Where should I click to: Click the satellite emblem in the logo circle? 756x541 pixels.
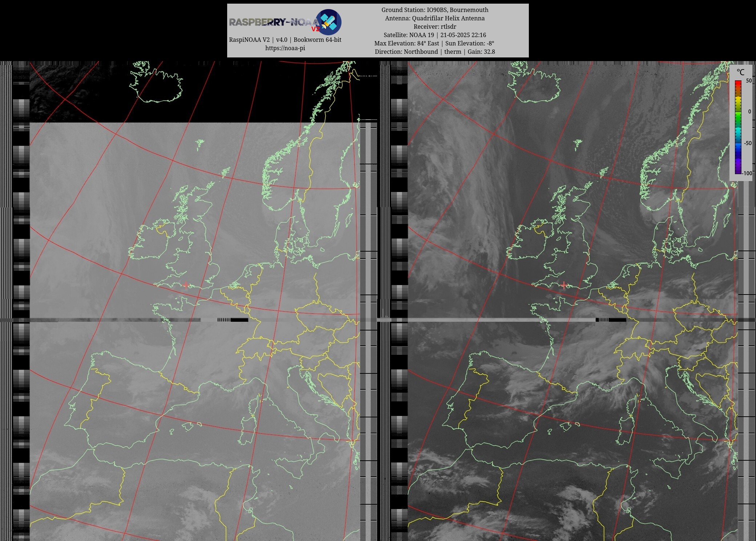tap(328, 22)
